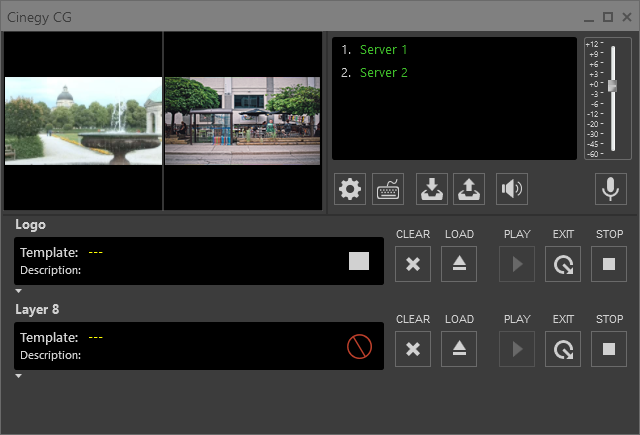Screen dimensions: 640x435
Task: Click the import download-tray icon
Action: point(431,189)
